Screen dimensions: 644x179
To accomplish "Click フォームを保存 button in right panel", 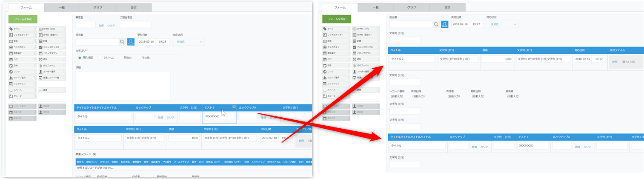I will pos(337,19).
